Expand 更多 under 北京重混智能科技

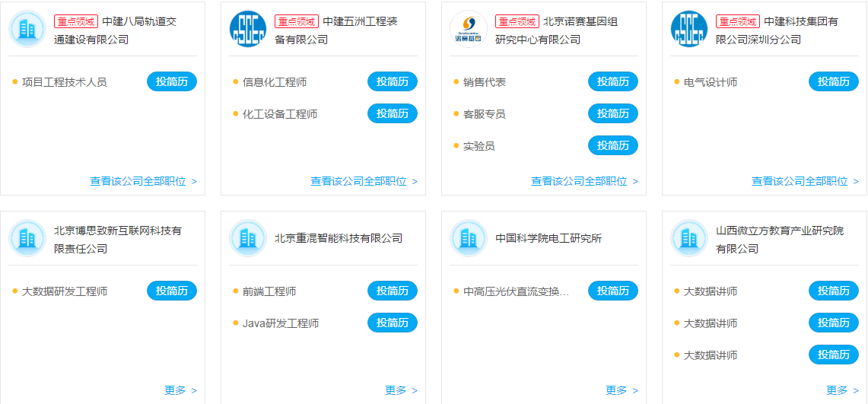pyautogui.click(x=401, y=390)
